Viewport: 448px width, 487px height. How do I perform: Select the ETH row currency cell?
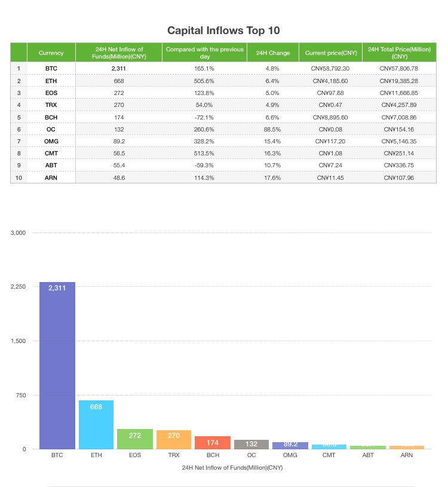coord(51,81)
